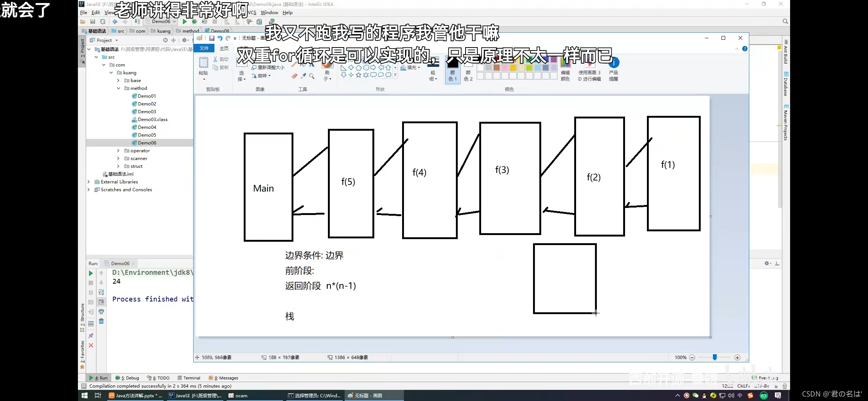Click the Back navigation arrow in IntelliJ
The height and width of the screenshot is (401, 868).
tap(115, 22)
